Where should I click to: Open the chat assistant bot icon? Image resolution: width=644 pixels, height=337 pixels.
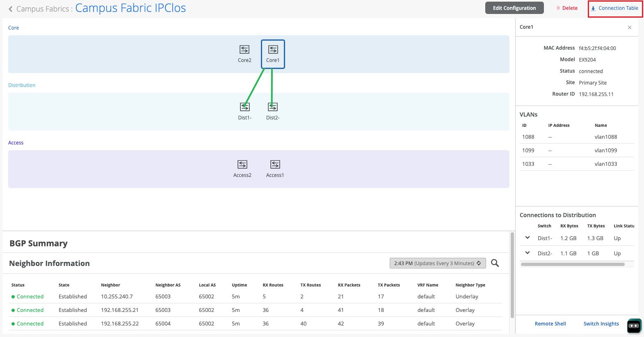pos(634,326)
